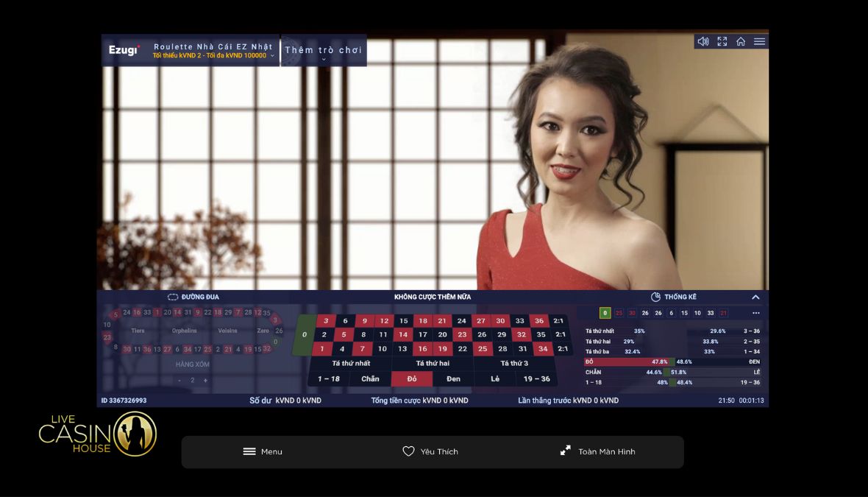Select the Chẵn (even) bet option
Viewport: 868px width, 497px height.
370,379
